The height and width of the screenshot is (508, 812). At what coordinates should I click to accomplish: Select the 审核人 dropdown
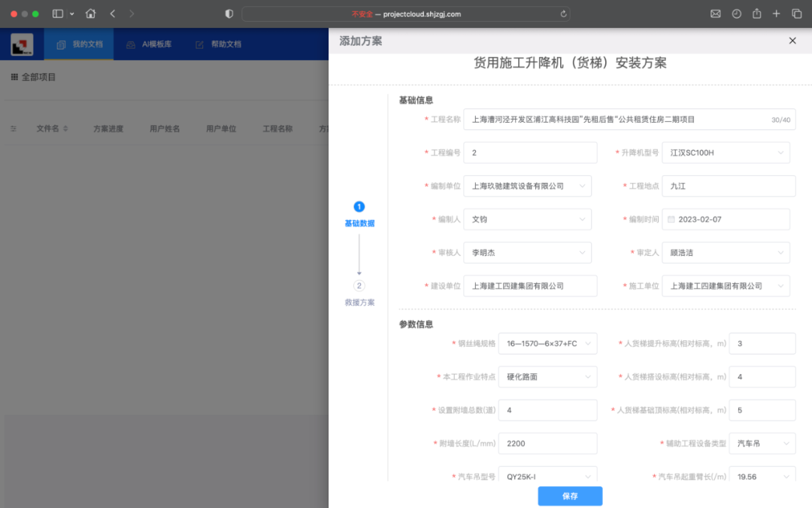(x=527, y=253)
